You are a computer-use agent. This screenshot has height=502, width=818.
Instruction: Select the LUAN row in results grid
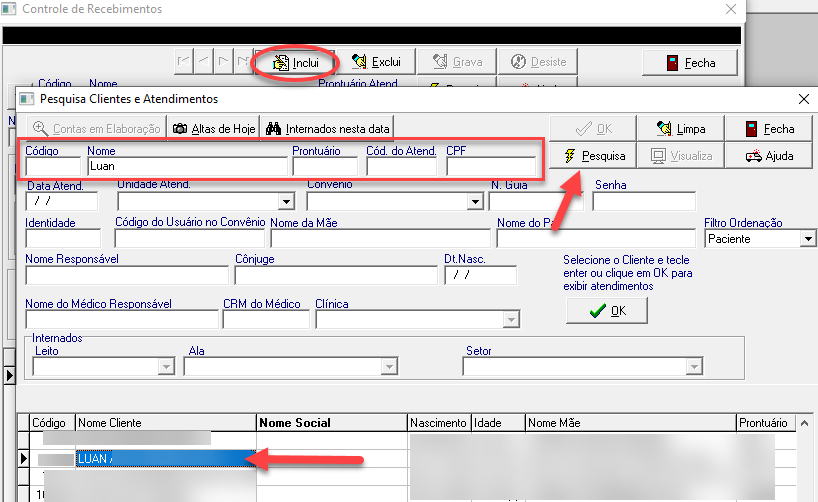click(166, 459)
